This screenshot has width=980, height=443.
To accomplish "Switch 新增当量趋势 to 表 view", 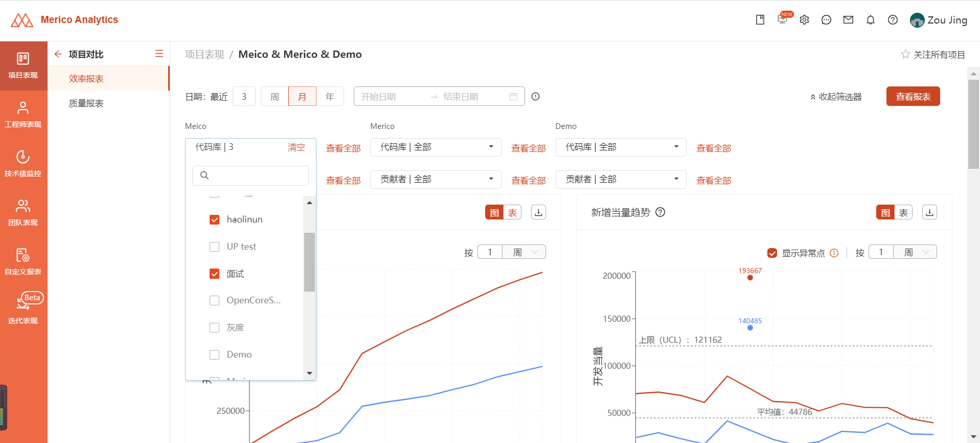I will click(x=903, y=212).
